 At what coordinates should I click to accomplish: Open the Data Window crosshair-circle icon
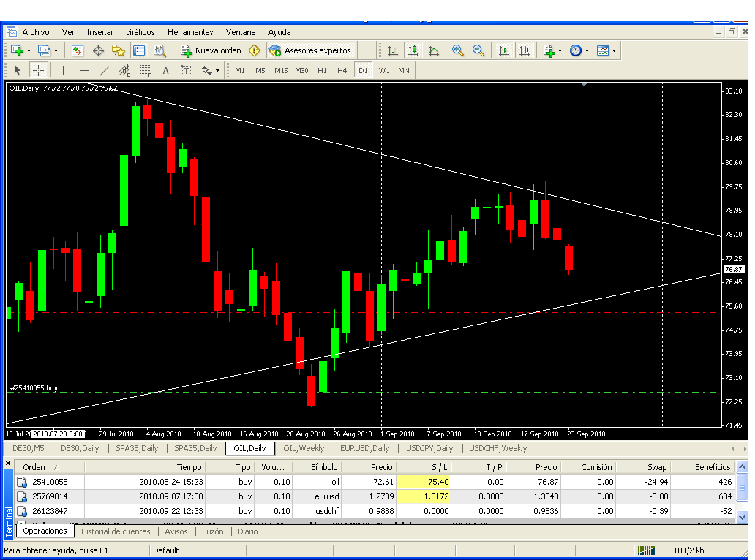(x=98, y=50)
